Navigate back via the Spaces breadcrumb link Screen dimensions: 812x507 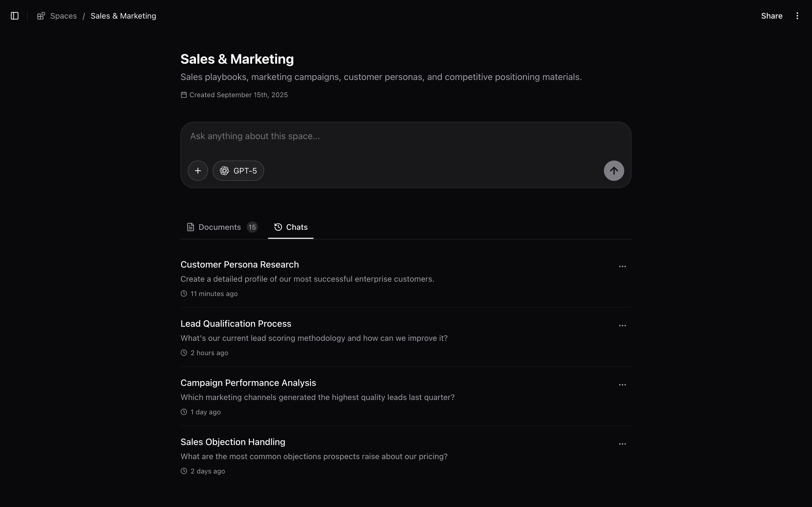point(63,15)
